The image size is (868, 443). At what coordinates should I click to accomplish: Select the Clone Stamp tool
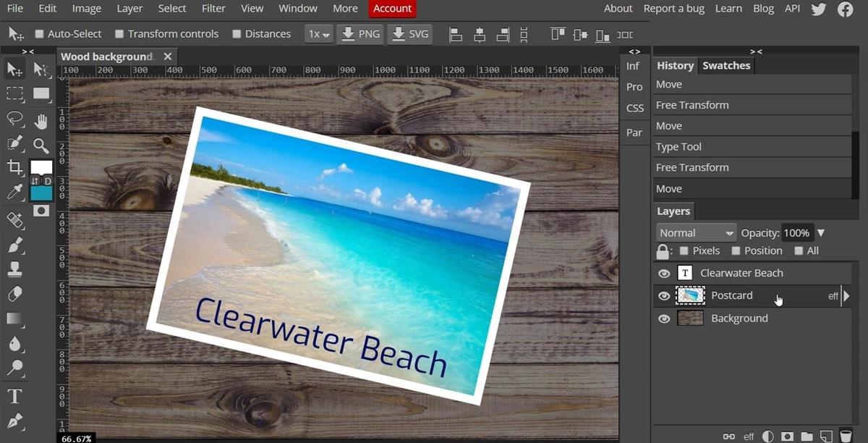click(x=14, y=269)
